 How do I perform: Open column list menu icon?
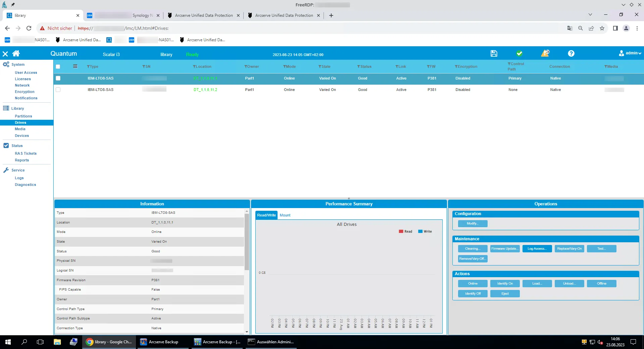point(75,66)
